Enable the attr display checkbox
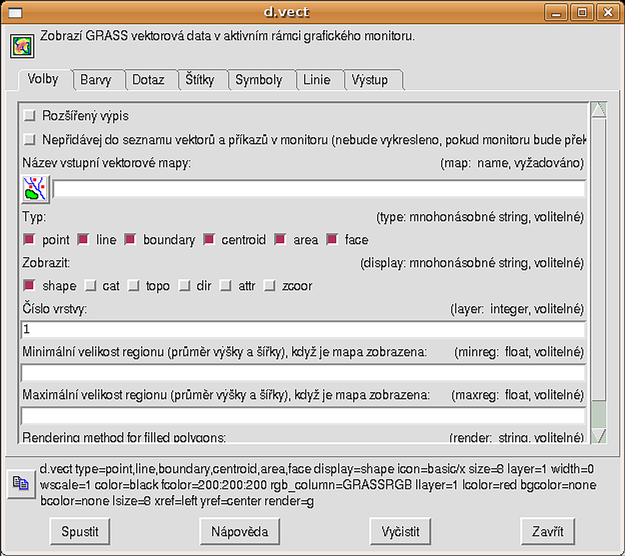Image resolution: width=625 pixels, height=556 pixels. click(x=226, y=285)
